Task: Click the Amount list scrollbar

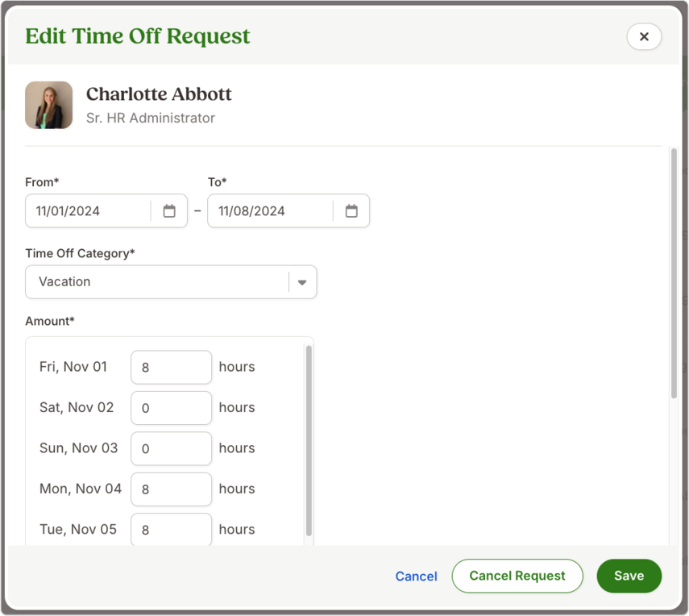Action: coord(309,440)
